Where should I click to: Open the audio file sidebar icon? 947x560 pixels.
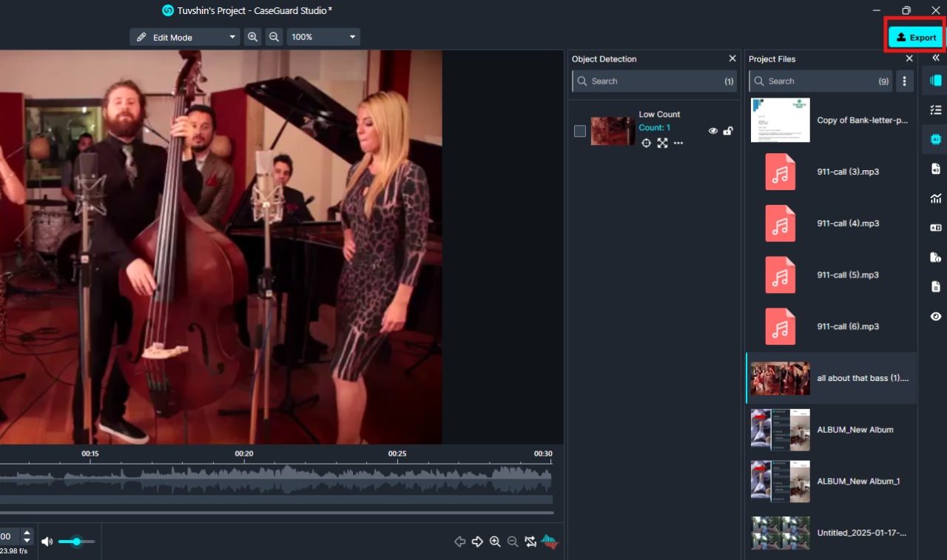pyautogui.click(x=936, y=169)
